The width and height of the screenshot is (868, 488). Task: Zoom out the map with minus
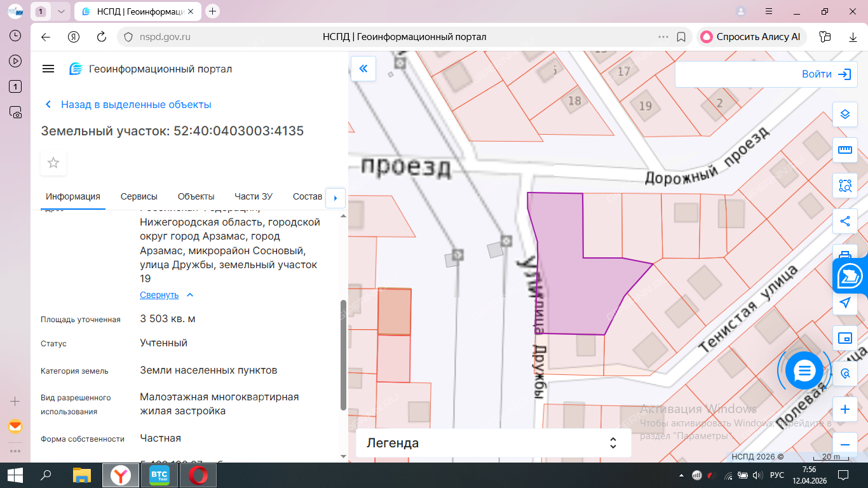point(844,445)
